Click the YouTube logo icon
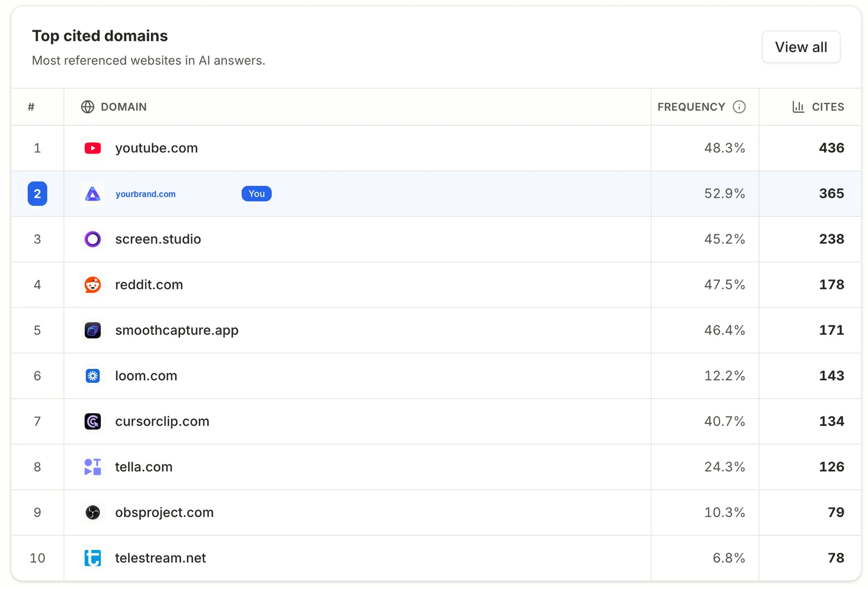868x589 pixels. tap(93, 148)
